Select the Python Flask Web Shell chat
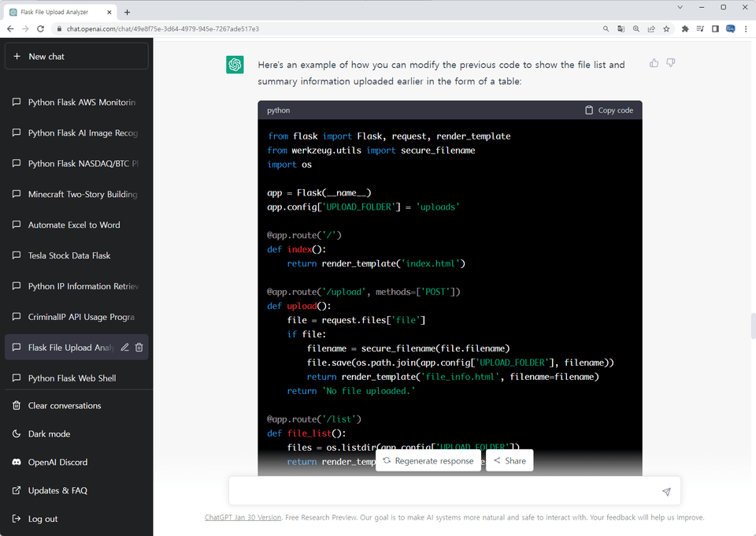The width and height of the screenshot is (756, 536). (x=72, y=378)
